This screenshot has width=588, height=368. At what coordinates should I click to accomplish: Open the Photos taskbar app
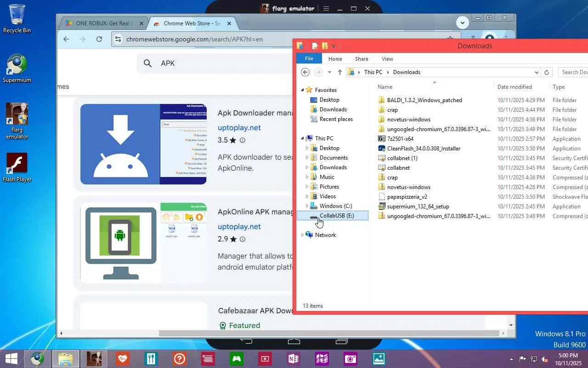[x=379, y=359]
